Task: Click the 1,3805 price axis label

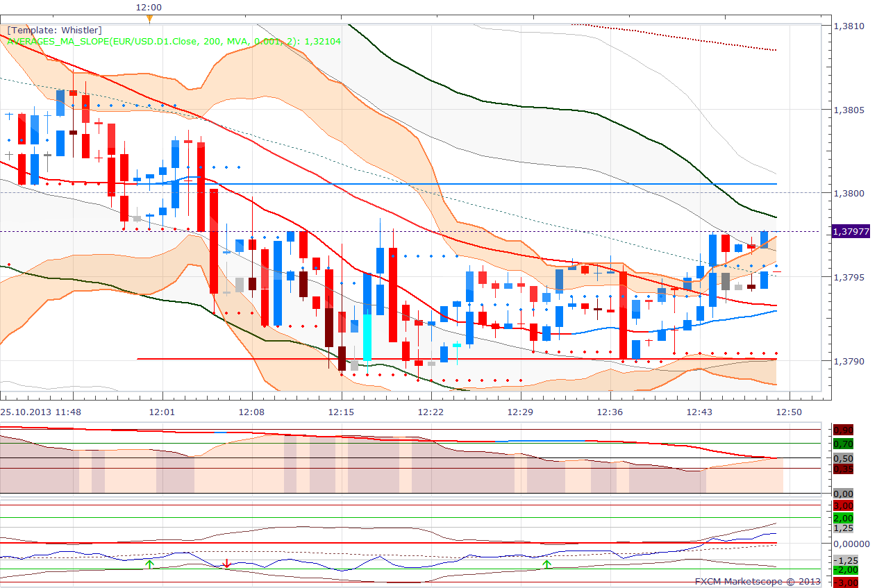Action: [849, 110]
